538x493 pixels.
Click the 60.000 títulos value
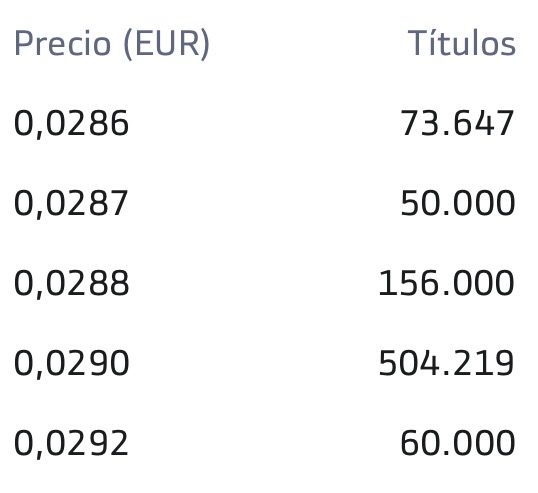point(458,443)
